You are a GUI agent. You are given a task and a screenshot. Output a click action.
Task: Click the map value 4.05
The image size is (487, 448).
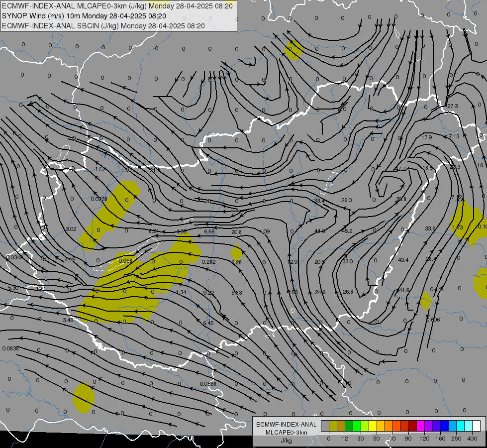point(182,231)
